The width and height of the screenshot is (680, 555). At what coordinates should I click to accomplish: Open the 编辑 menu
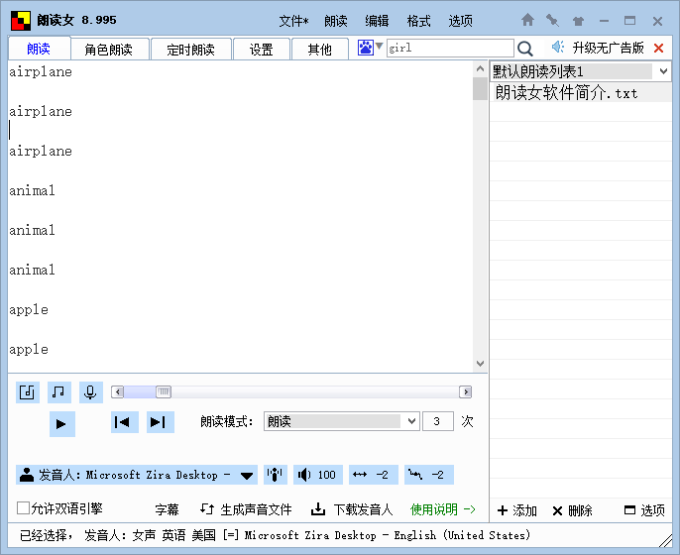coord(377,21)
